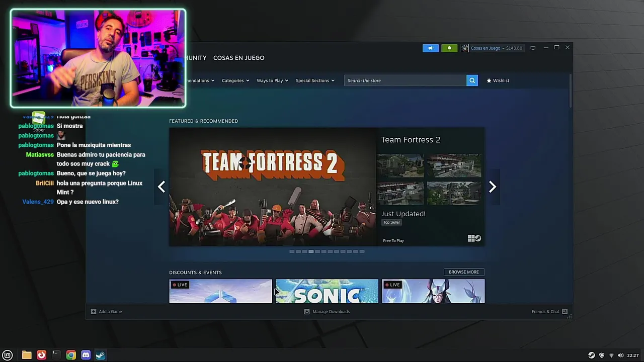Click the FEATURED & RECOMMENDED heading
This screenshot has height=362, width=644.
click(203, 121)
